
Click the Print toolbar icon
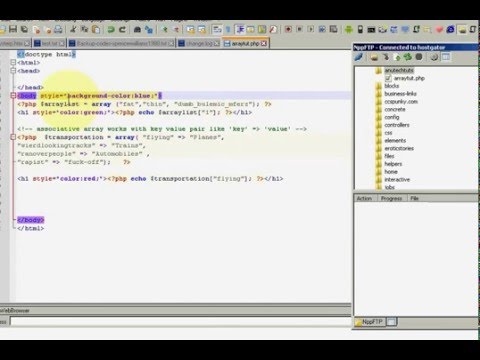click(58, 30)
